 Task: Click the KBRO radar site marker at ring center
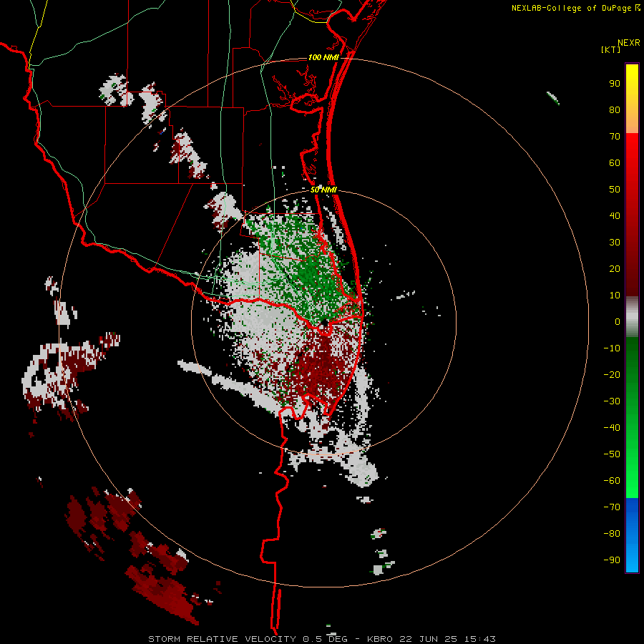tap(323, 323)
